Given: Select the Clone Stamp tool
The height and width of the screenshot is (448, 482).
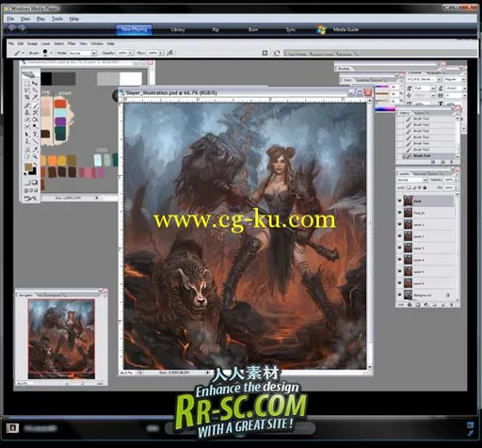Looking at the screenshot, I should pyautogui.click(x=26, y=112).
